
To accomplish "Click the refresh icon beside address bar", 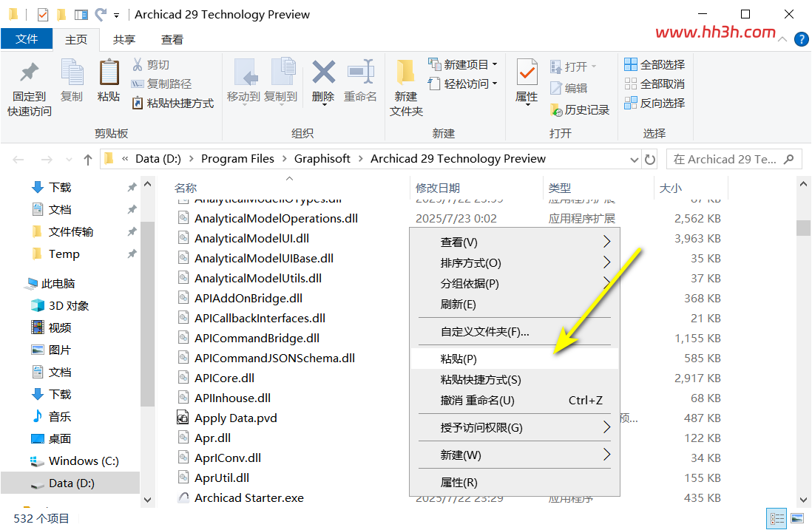I will [x=650, y=160].
